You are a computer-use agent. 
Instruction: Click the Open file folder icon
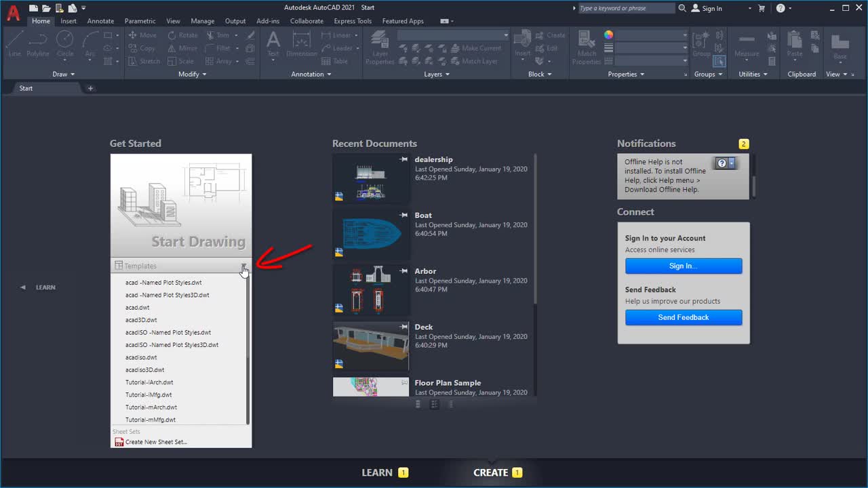(46, 8)
